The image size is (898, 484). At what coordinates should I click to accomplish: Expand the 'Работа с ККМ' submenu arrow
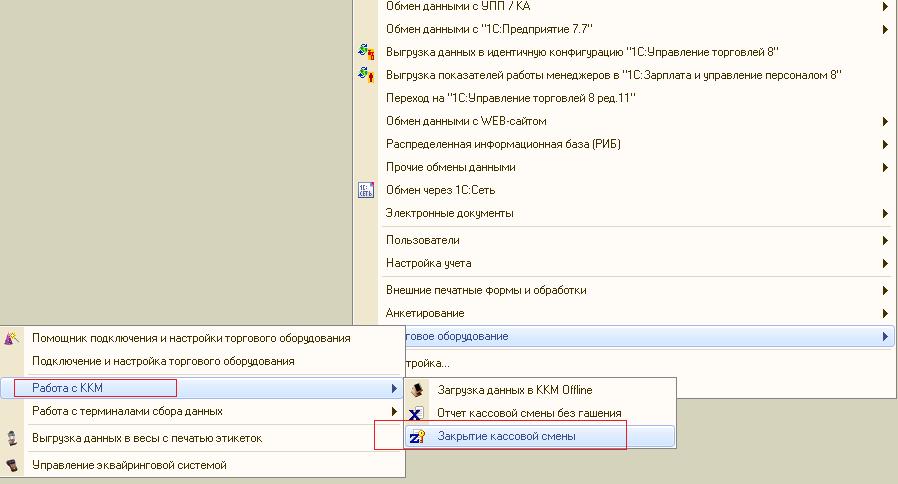pyautogui.click(x=394, y=388)
